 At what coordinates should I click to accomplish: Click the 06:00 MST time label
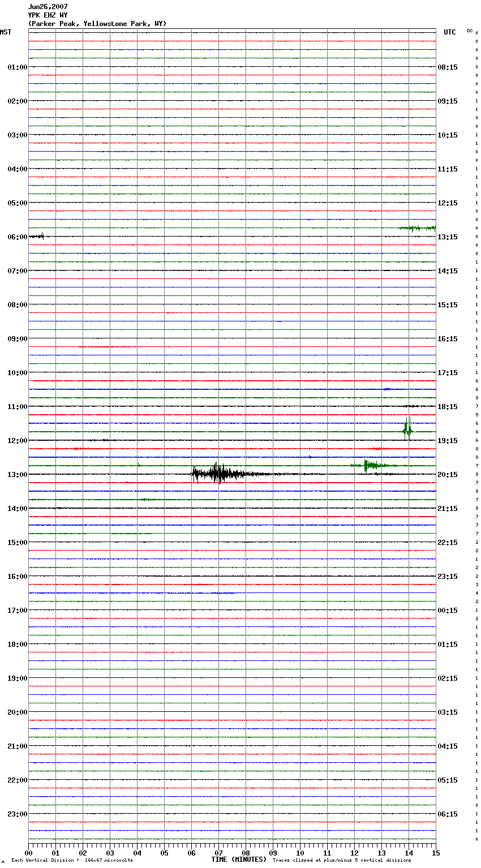pos(17,237)
